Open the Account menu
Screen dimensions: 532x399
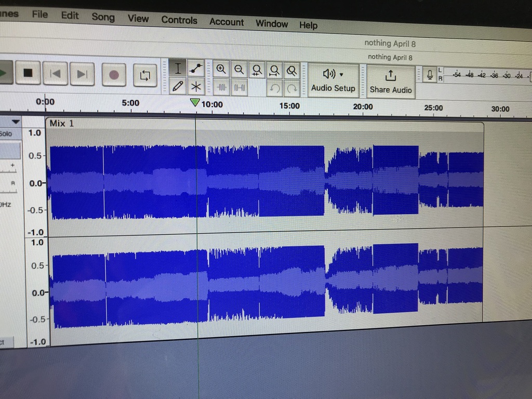pyautogui.click(x=227, y=22)
